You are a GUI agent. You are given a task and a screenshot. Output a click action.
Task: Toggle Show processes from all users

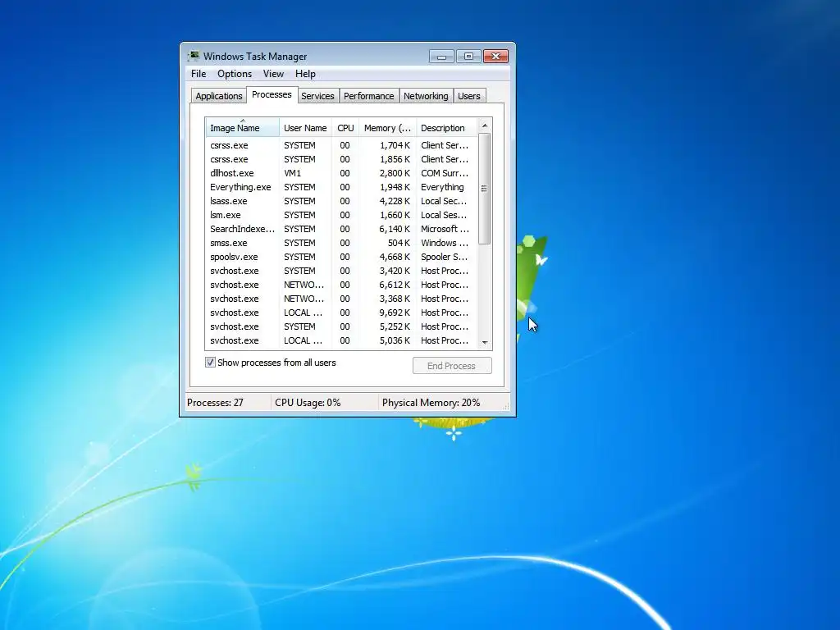(210, 363)
